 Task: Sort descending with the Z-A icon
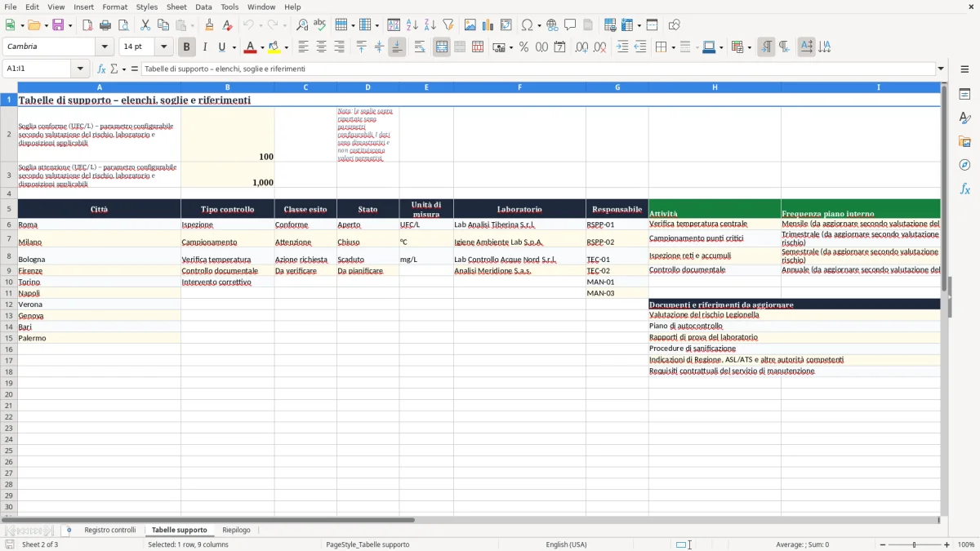430,25
